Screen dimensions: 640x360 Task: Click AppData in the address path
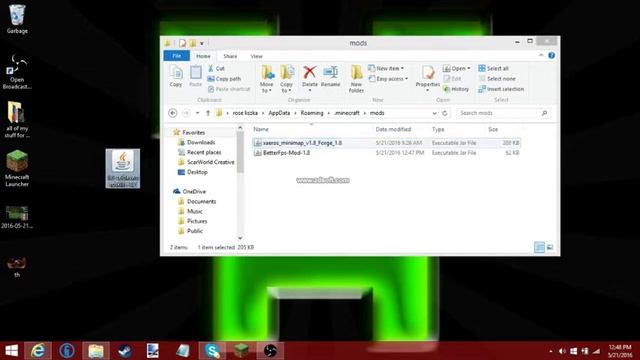coord(279,113)
